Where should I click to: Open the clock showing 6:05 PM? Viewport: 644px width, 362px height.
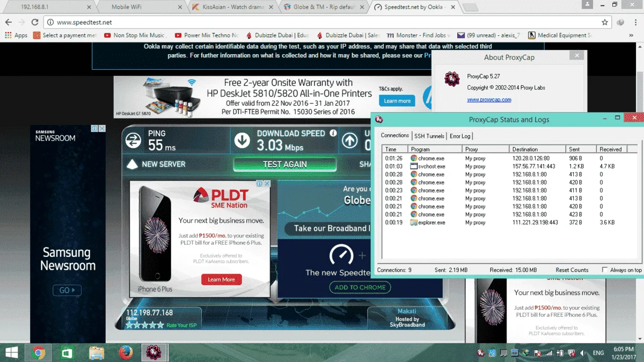(625, 353)
